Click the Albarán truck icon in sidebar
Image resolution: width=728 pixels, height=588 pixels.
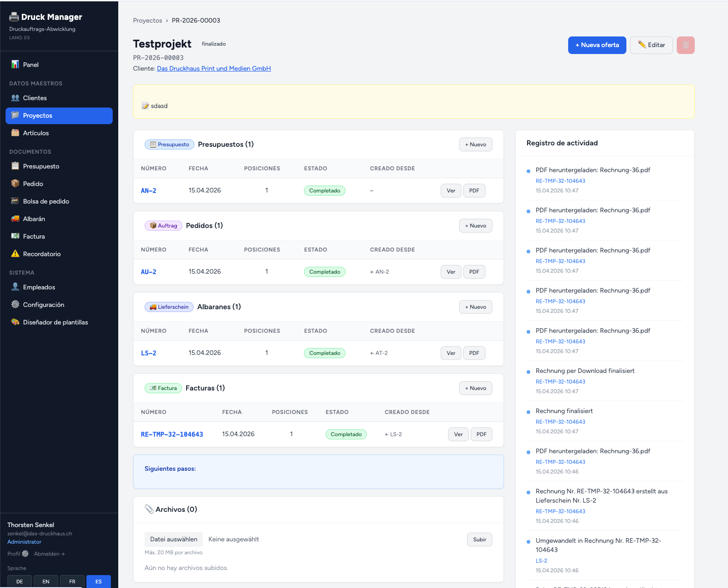click(x=15, y=219)
